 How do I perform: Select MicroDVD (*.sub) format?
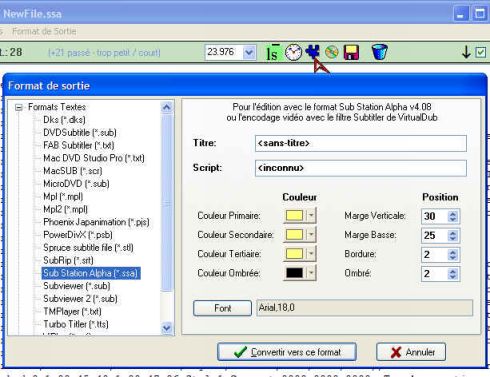coord(76,184)
